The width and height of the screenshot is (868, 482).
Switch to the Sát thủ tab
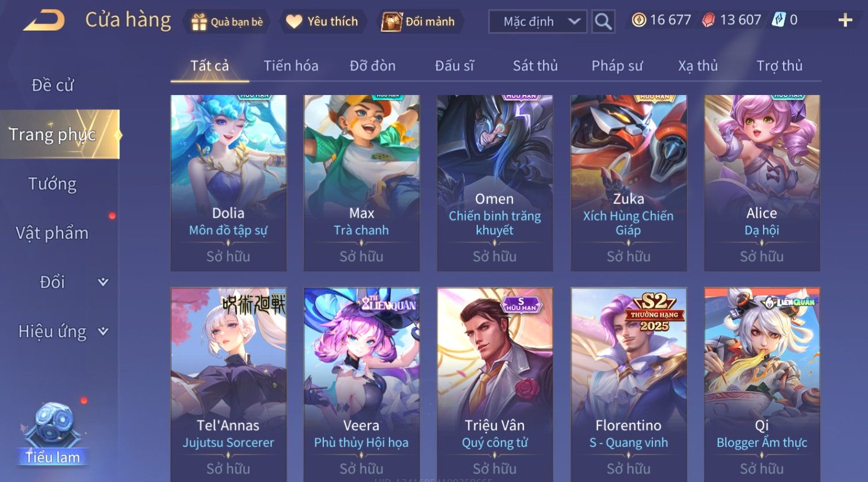coord(535,66)
